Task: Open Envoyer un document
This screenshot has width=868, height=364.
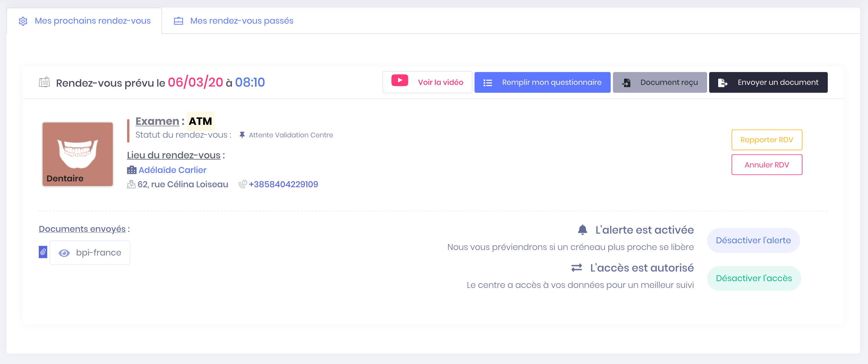Action: [x=768, y=82]
